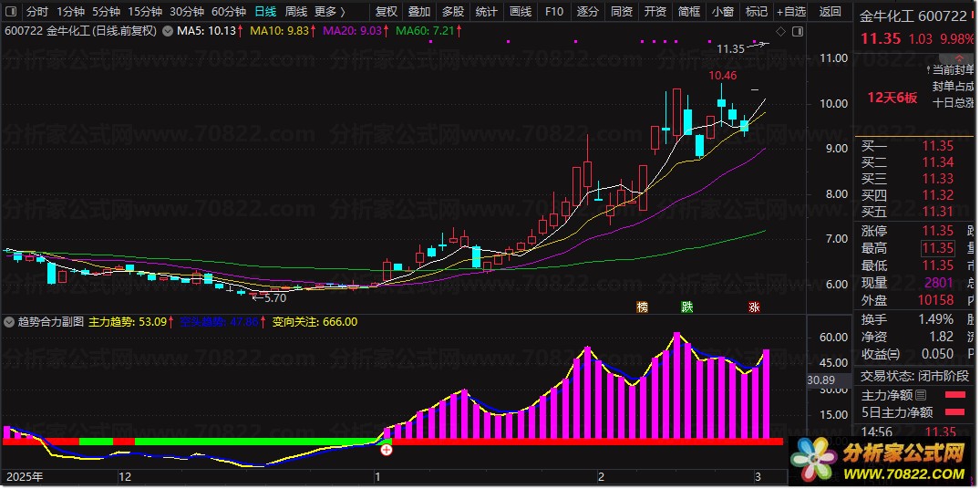Open the 更多 timeframe dropdown
980x489 pixels.
pyautogui.click(x=329, y=12)
